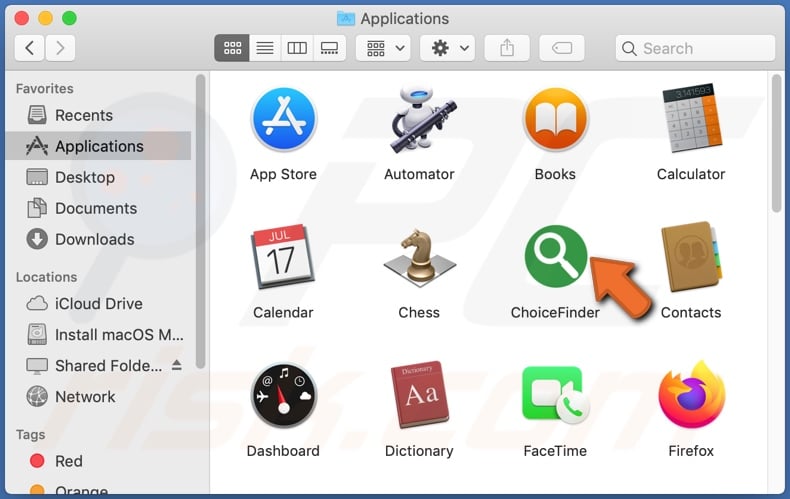Click the ChoiceFinder label text
The height and width of the screenshot is (499, 790).
555,313
